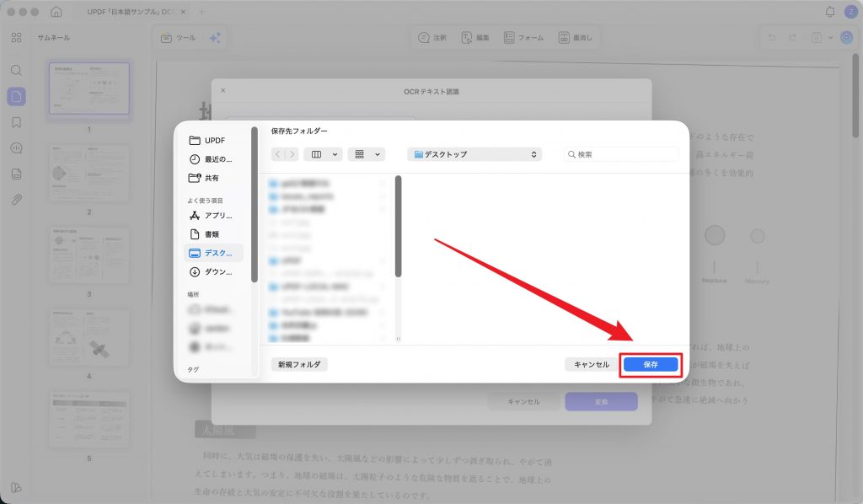Screen dimensions: 863x504
Task: Close the OCRテキスト認識 dialog
Action: [x=222, y=90]
